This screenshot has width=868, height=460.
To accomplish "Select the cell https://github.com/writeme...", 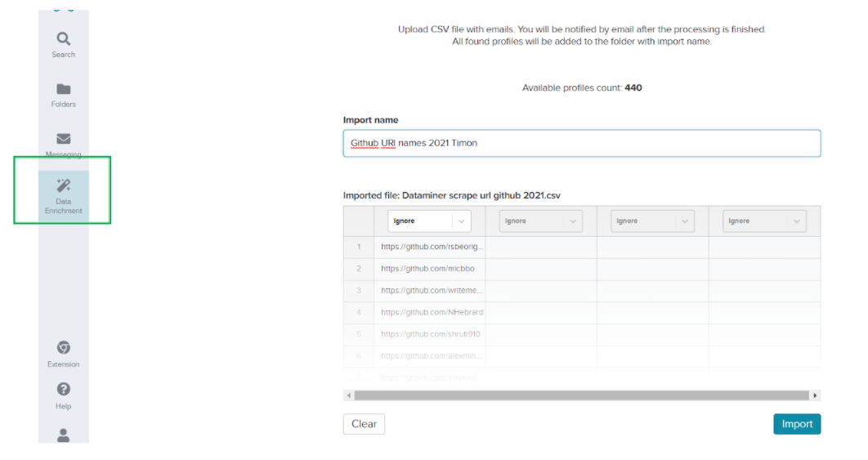I will [x=430, y=291].
